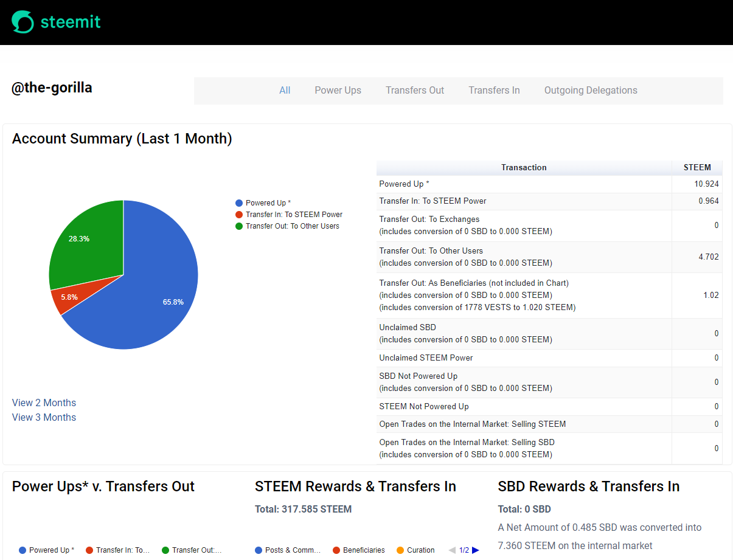Click the 'Posts & Comm...' legend entry
The width and height of the screenshot is (733, 560).
pos(288,550)
